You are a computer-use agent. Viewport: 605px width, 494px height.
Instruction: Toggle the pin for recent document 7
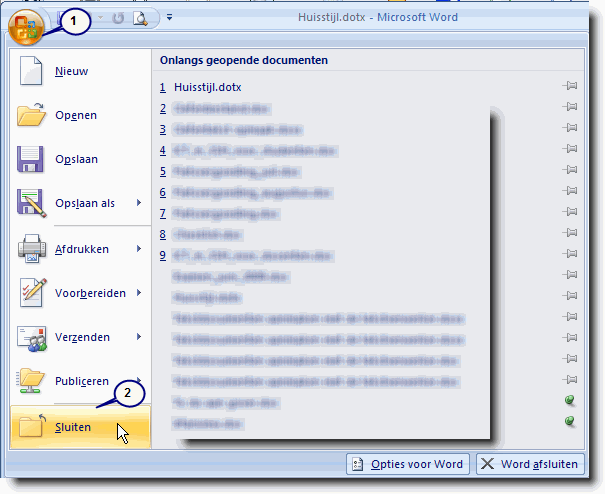pos(570,211)
